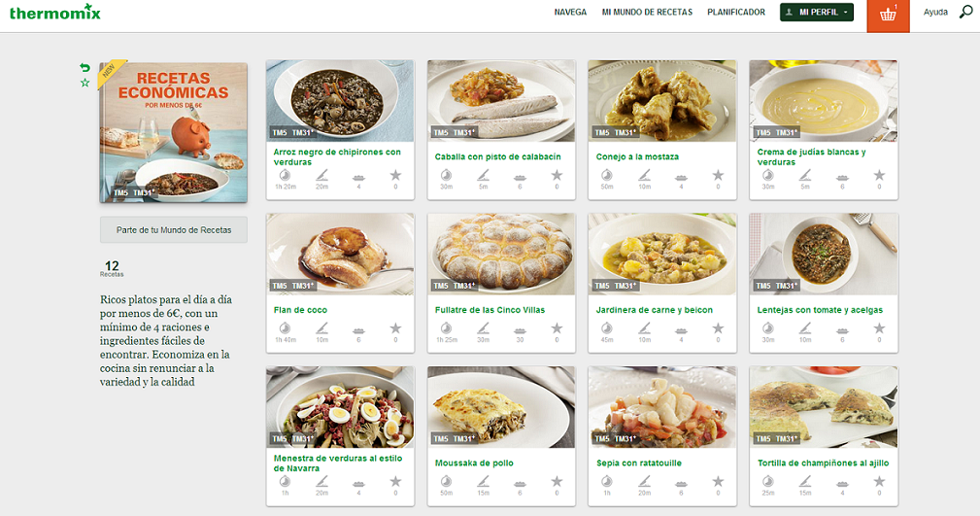Go to Mi Mundo de Recetas menu

pos(647,13)
